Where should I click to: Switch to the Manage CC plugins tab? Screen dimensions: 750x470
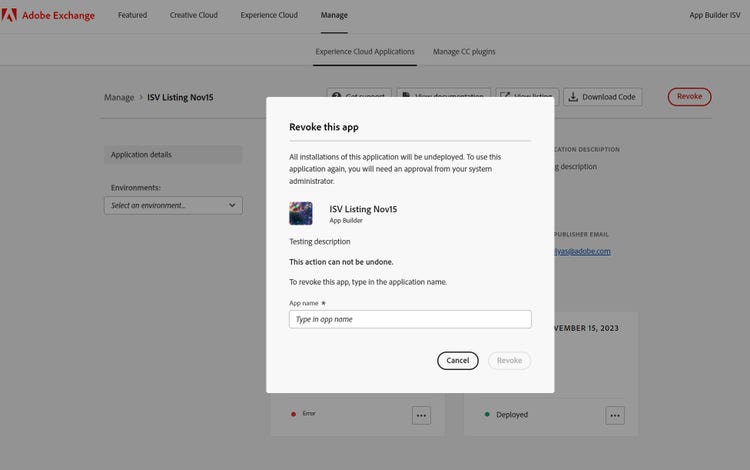pos(464,51)
